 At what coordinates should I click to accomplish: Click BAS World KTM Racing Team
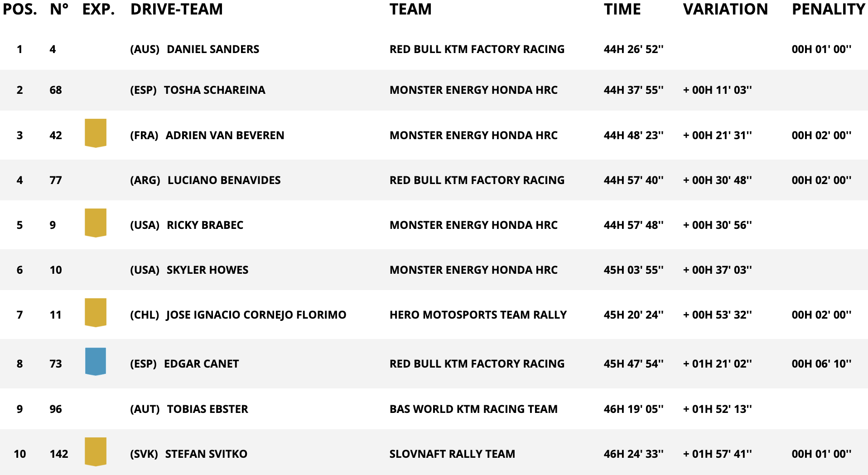[473, 409]
